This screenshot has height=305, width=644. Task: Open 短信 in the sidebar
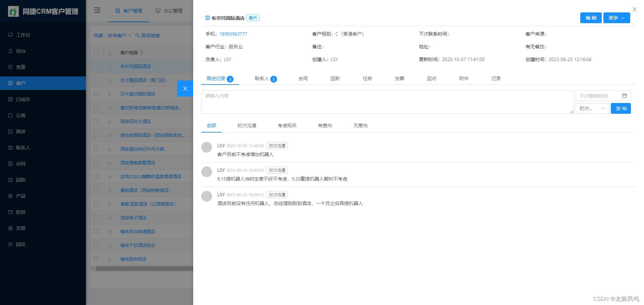(x=43, y=212)
